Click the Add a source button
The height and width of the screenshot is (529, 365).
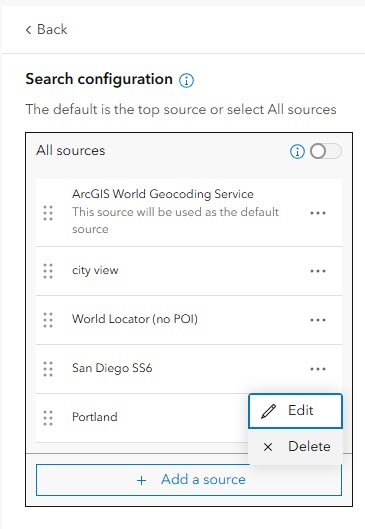189,480
